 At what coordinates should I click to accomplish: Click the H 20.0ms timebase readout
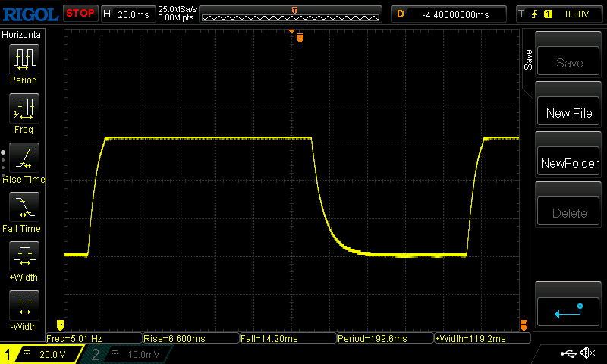point(127,14)
